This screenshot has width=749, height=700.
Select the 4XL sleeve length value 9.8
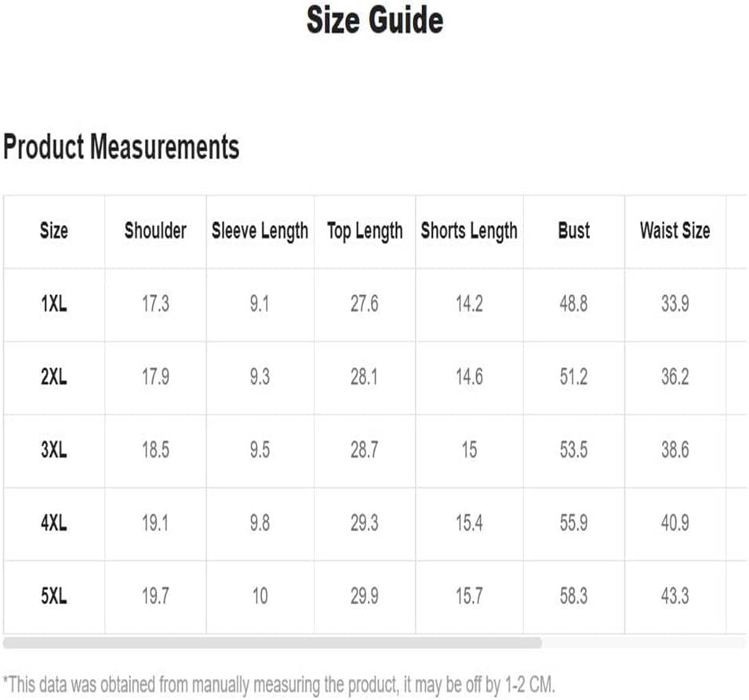260,523
